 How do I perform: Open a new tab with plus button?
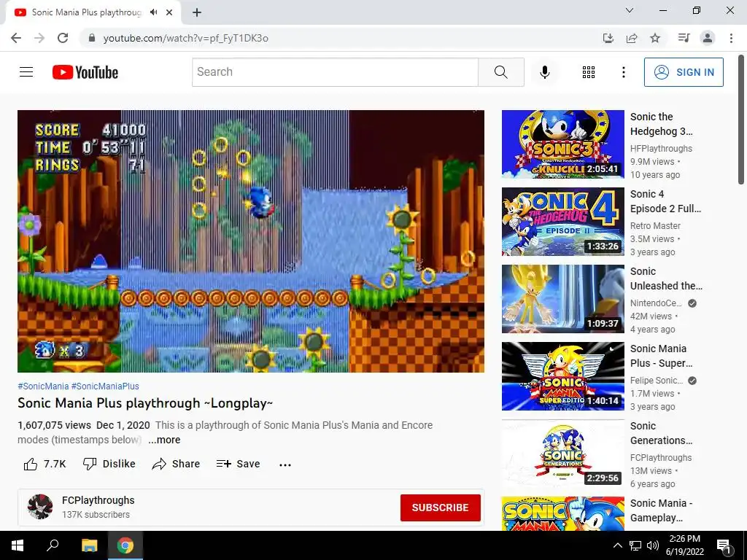[x=197, y=13]
